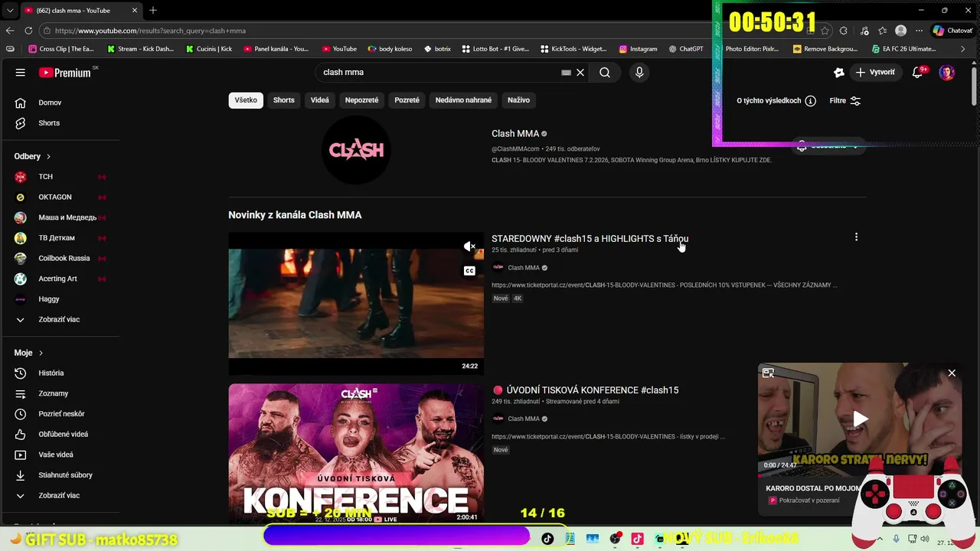The width and height of the screenshot is (980, 551).
Task: Open Vytvoriť create button
Action: pyautogui.click(x=875, y=73)
